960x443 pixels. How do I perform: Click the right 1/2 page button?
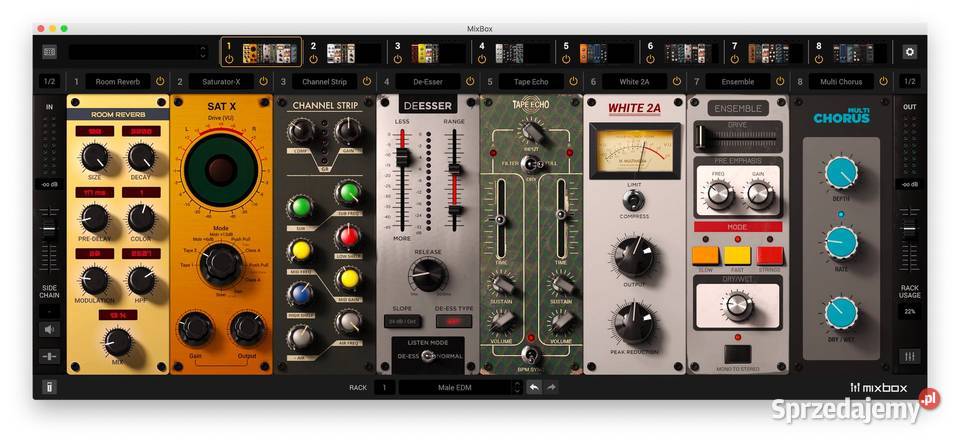tap(910, 81)
